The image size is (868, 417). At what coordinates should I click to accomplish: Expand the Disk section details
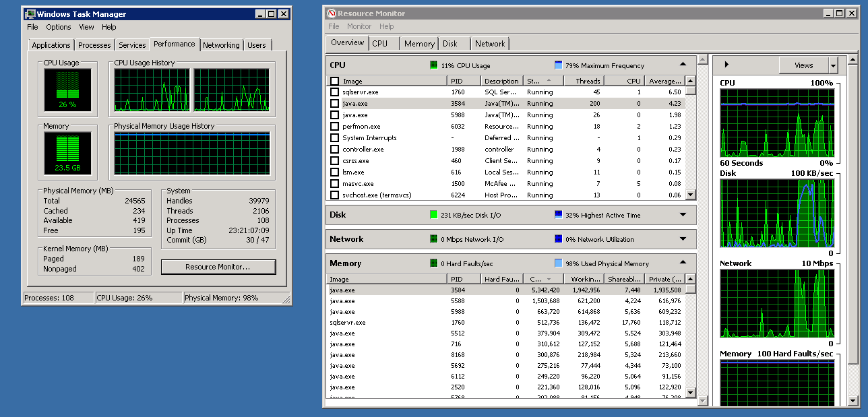(683, 214)
